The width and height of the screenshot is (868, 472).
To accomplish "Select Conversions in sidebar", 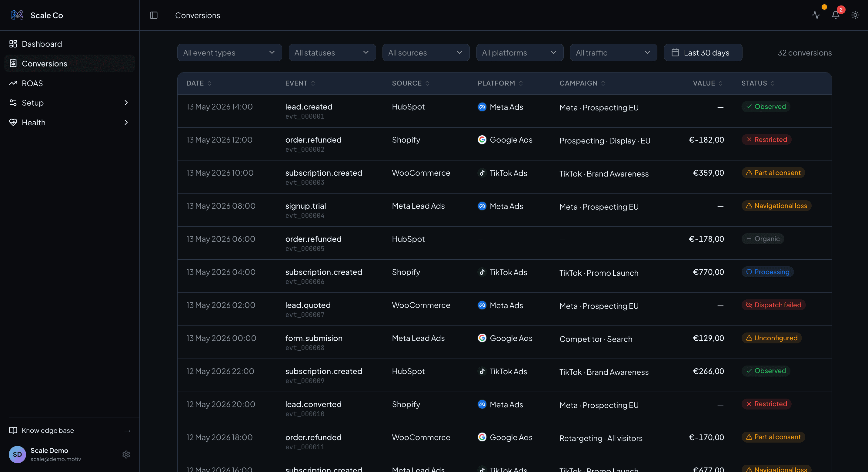I will click(69, 63).
